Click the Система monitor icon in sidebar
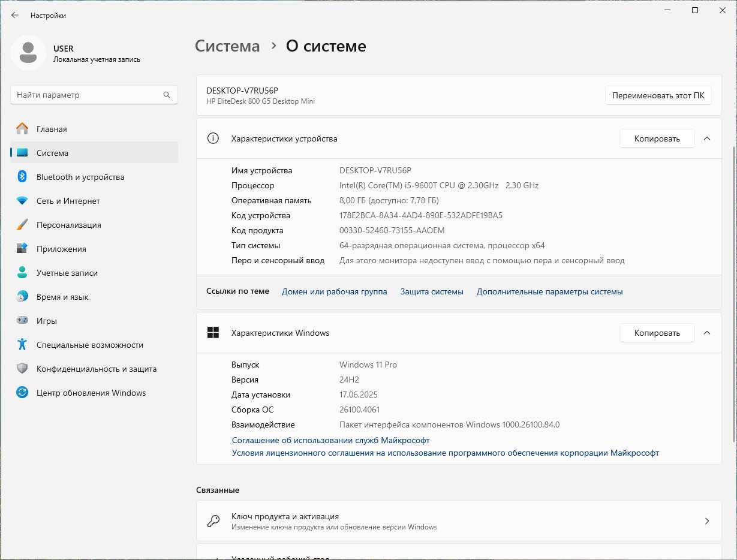This screenshot has width=737, height=560. pos(22,153)
